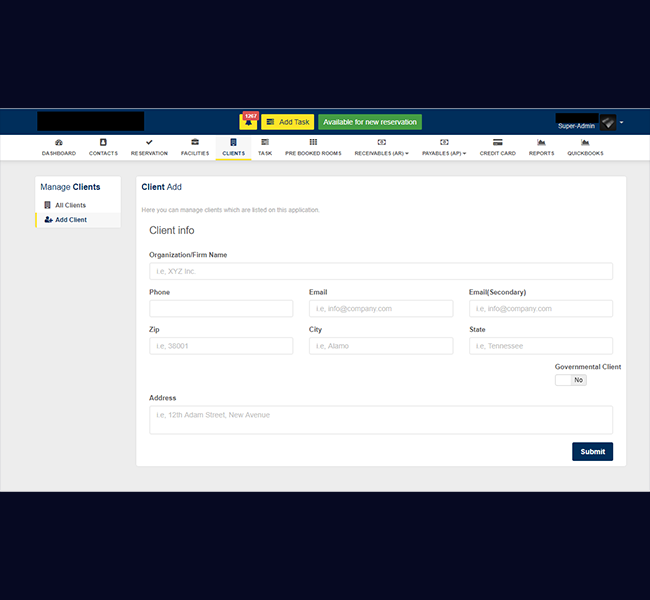Open the QuickBooks nav icon

pyautogui.click(x=586, y=143)
